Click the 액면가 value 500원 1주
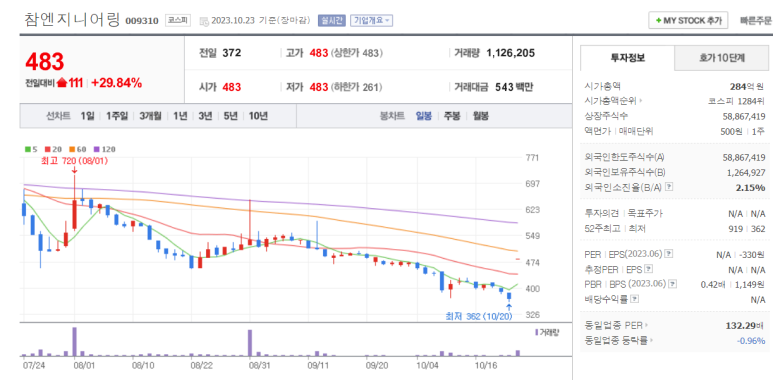 pos(742,132)
